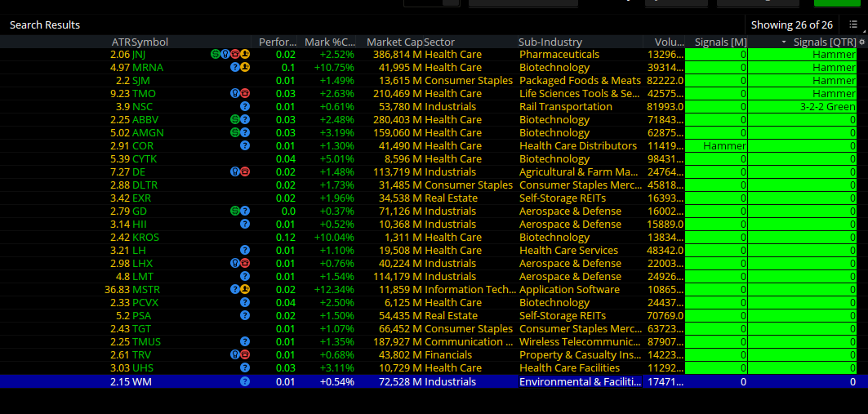868x414 pixels.
Task: Click the green dollar icon in GD row
Action: [234, 211]
